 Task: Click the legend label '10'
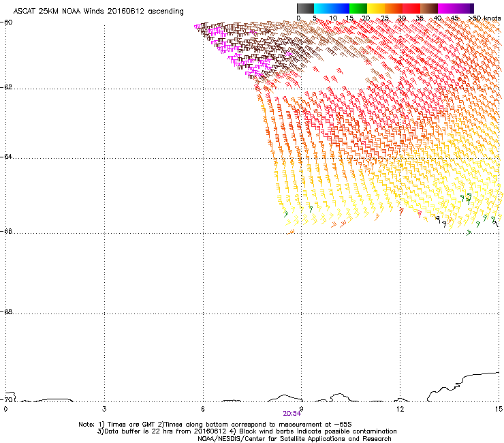pyautogui.click(x=333, y=18)
